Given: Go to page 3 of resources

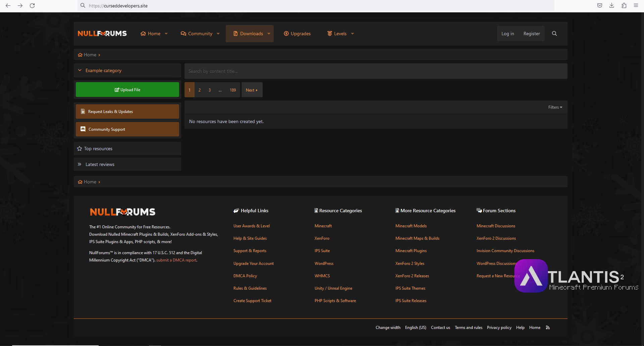Looking at the screenshot, I should pyautogui.click(x=210, y=90).
